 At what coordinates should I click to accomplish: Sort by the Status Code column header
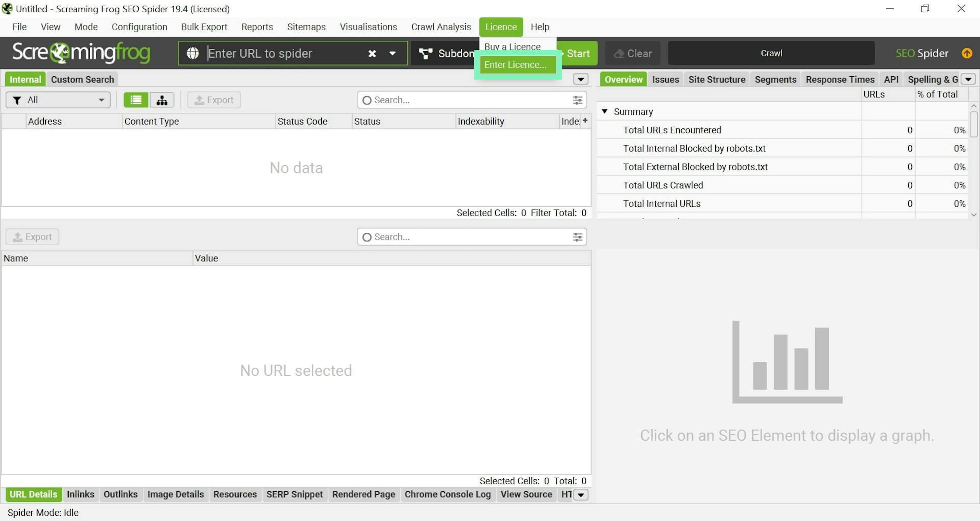(313, 121)
